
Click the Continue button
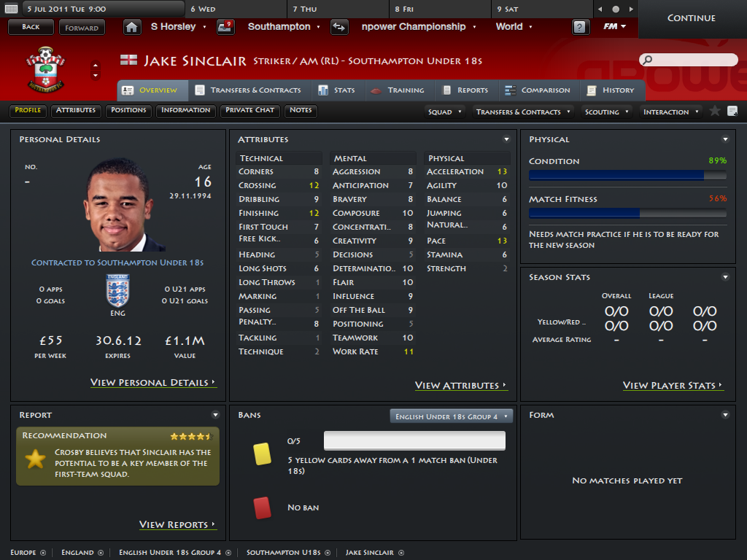[692, 18]
